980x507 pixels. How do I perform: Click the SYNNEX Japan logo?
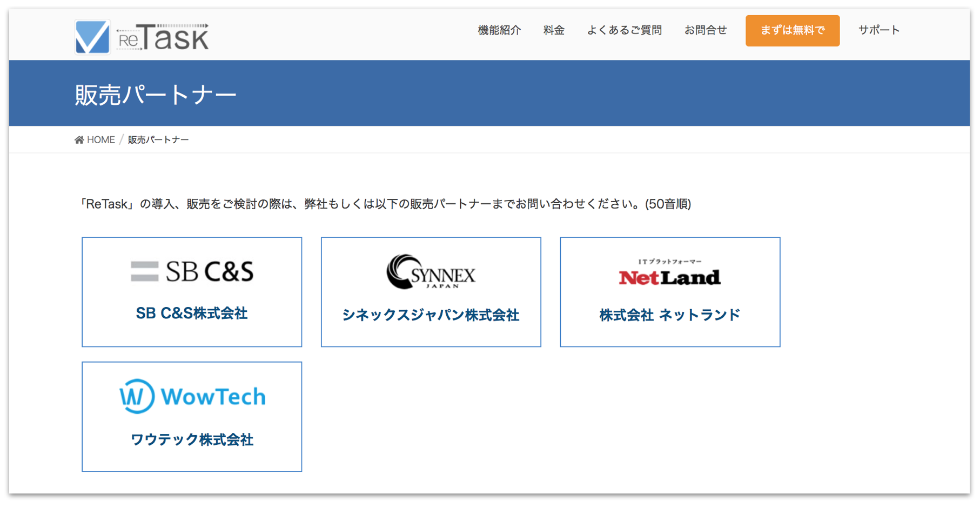coord(431,271)
